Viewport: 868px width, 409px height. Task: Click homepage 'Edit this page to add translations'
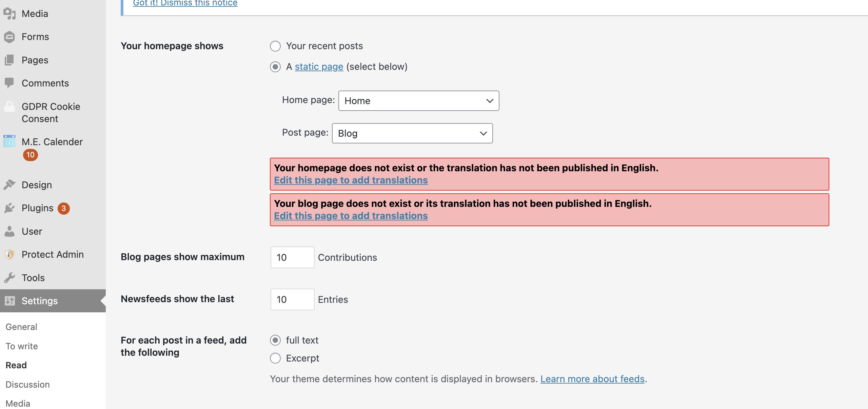(351, 180)
